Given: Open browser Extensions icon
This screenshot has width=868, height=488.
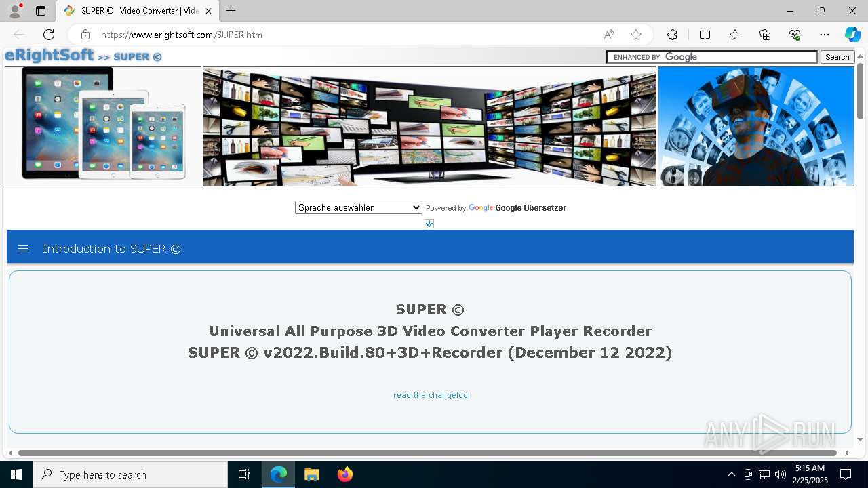Looking at the screenshot, I should coord(672,35).
